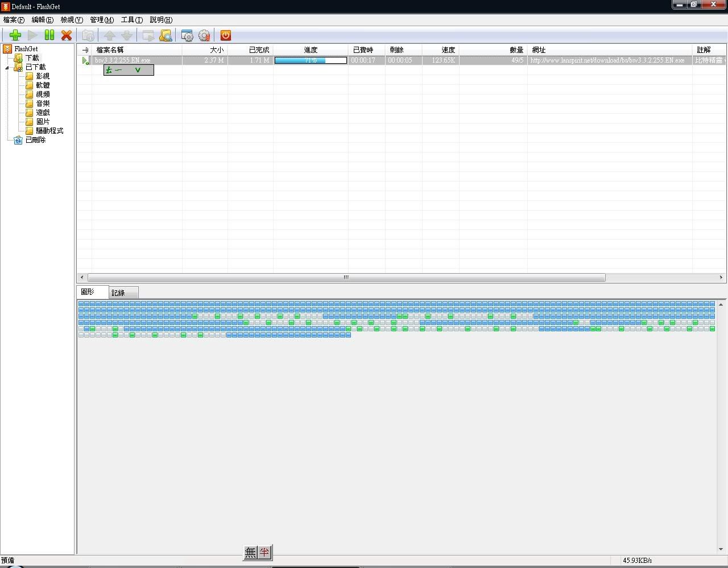728x568 pixels.
Task: Select the 軟體 folder in the tree
Action: coord(43,85)
